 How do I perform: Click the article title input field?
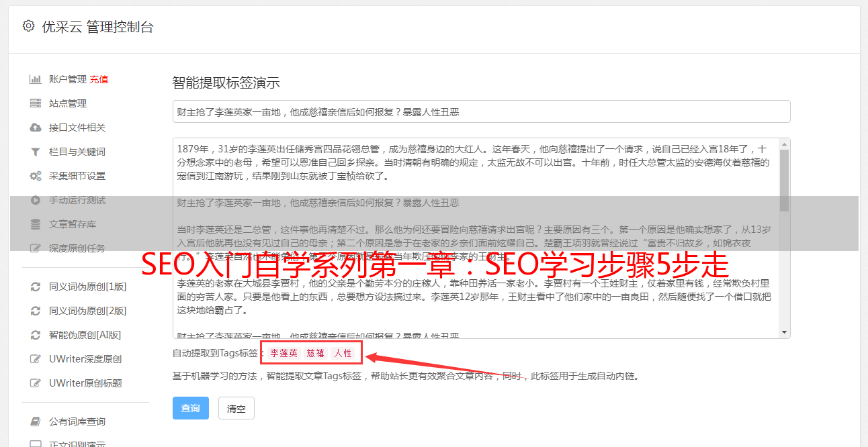click(481, 111)
